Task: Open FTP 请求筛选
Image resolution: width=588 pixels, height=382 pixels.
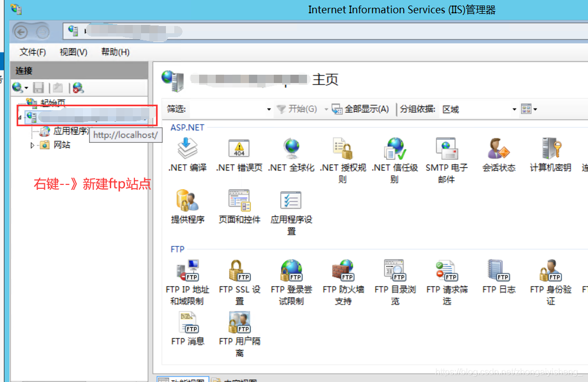Action: pyautogui.click(x=447, y=282)
